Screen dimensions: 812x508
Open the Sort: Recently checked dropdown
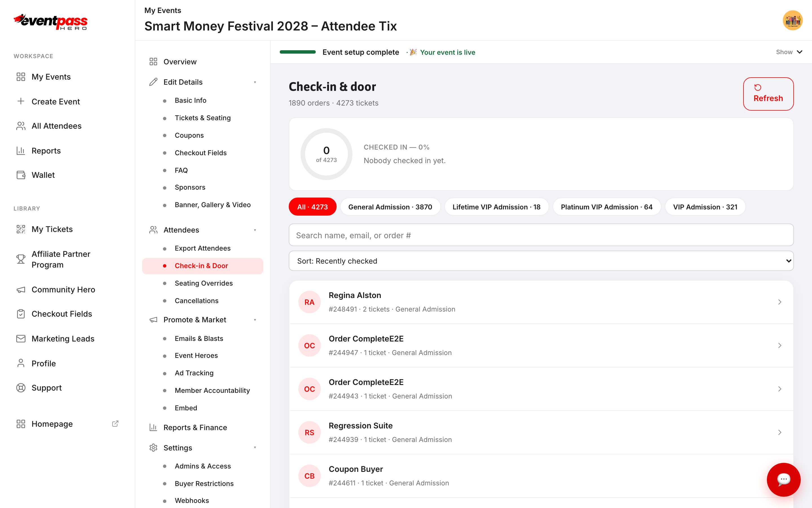point(541,261)
